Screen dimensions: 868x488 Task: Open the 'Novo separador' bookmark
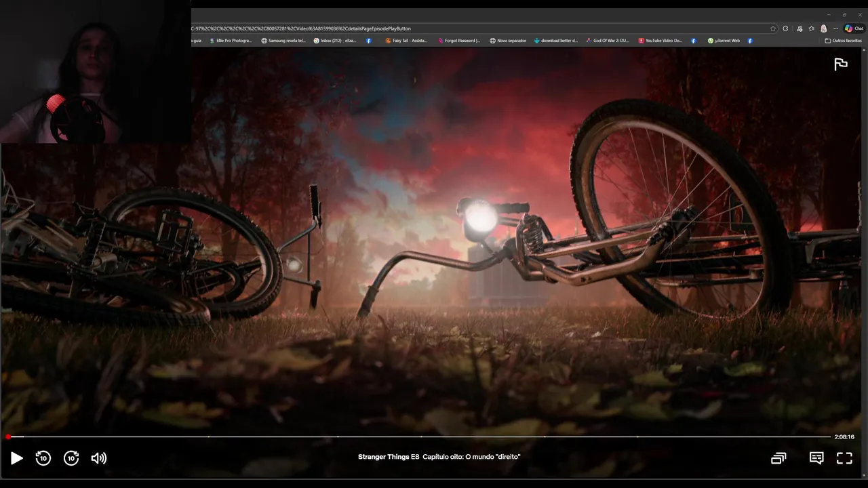pos(508,41)
